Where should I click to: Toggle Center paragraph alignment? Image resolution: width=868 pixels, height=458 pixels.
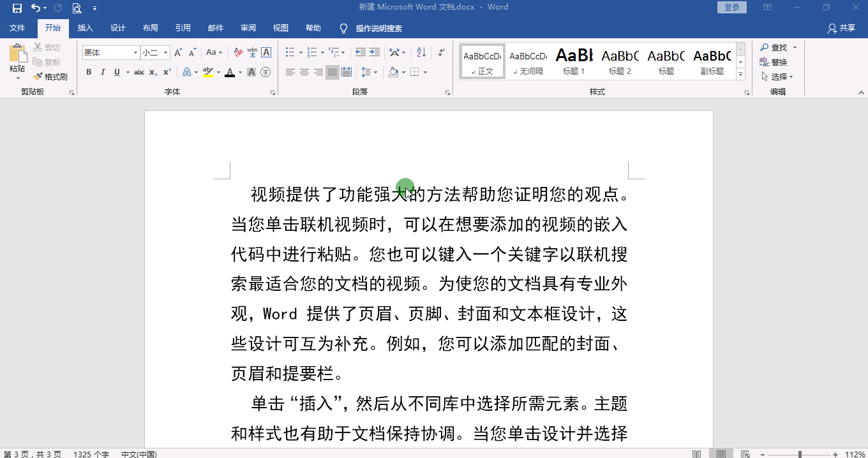coord(304,72)
